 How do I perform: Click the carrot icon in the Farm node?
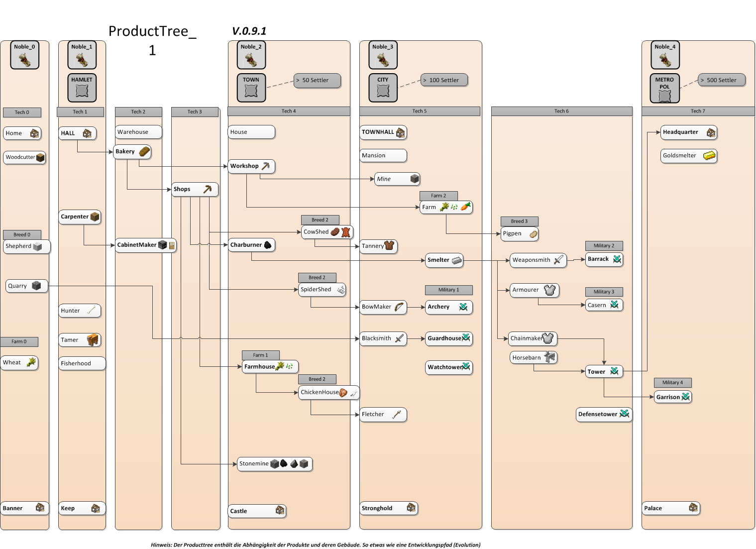click(465, 207)
